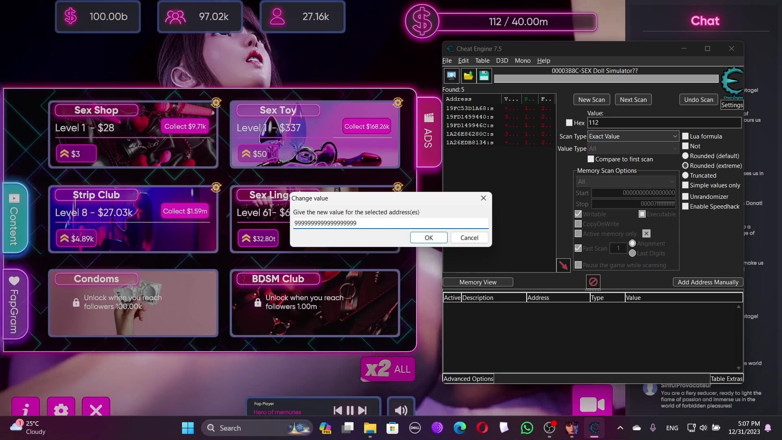Show hidden tray icons chevron
The height and width of the screenshot is (440, 782).
(620, 428)
